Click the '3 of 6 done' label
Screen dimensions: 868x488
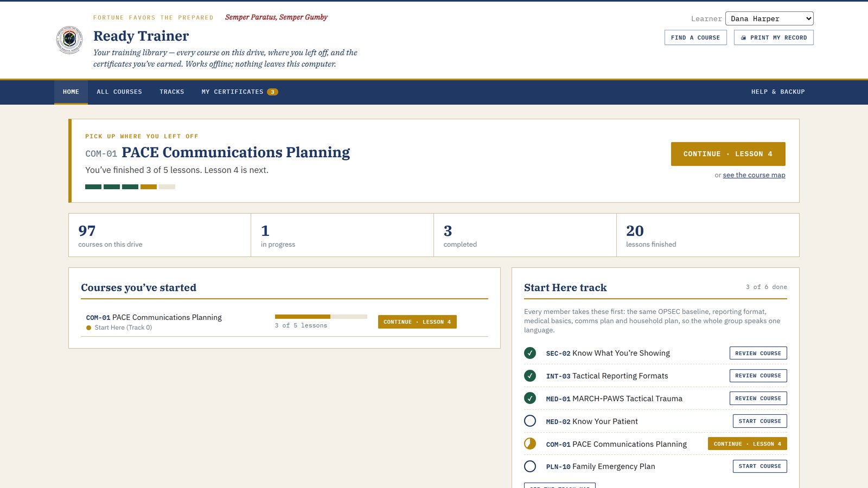tap(767, 287)
